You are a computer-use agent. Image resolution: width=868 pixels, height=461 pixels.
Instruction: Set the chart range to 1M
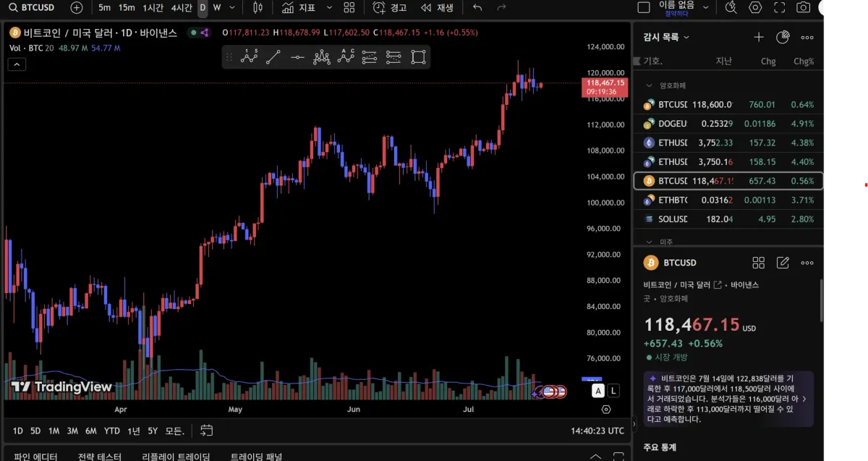[54, 431]
